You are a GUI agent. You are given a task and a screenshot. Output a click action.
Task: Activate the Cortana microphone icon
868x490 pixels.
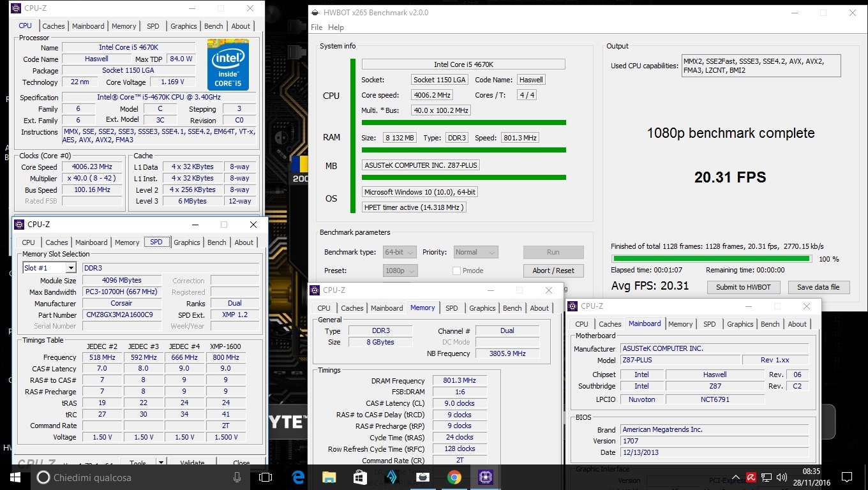click(237, 477)
